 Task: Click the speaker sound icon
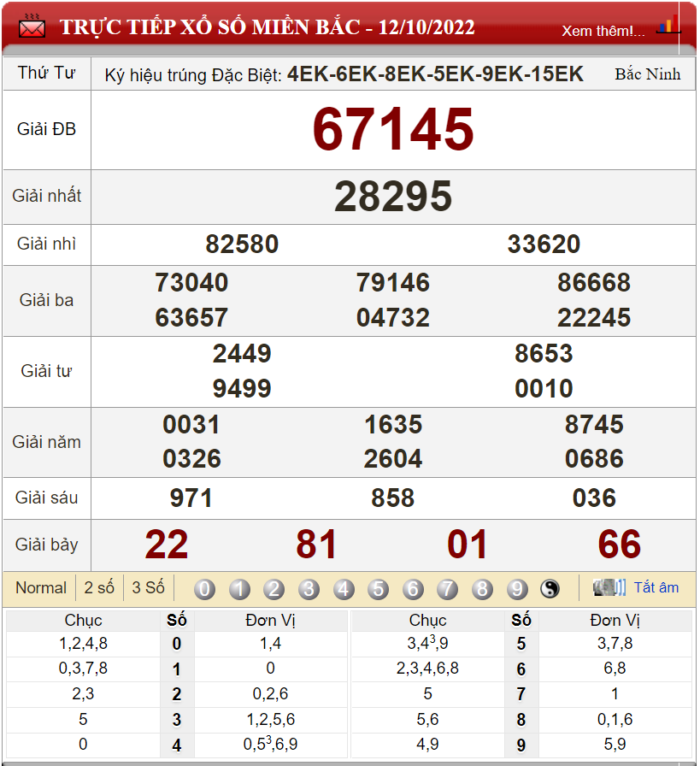(x=609, y=587)
